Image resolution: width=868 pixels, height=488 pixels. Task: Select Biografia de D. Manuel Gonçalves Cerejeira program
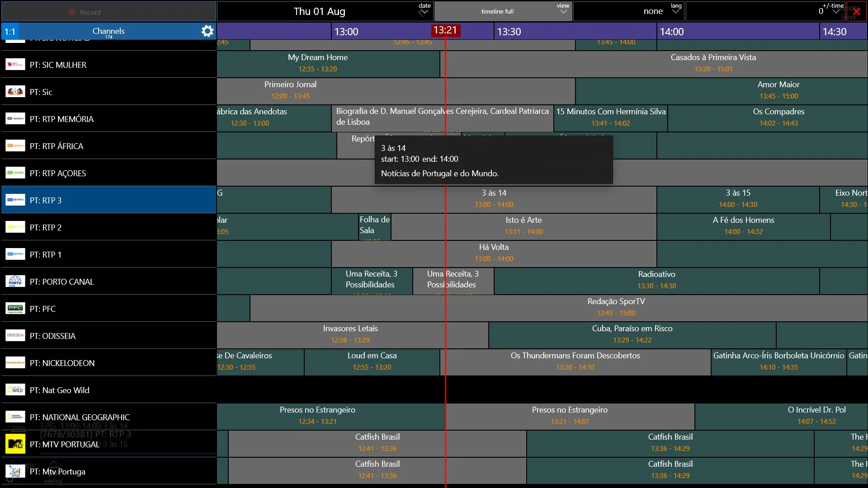(x=443, y=118)
